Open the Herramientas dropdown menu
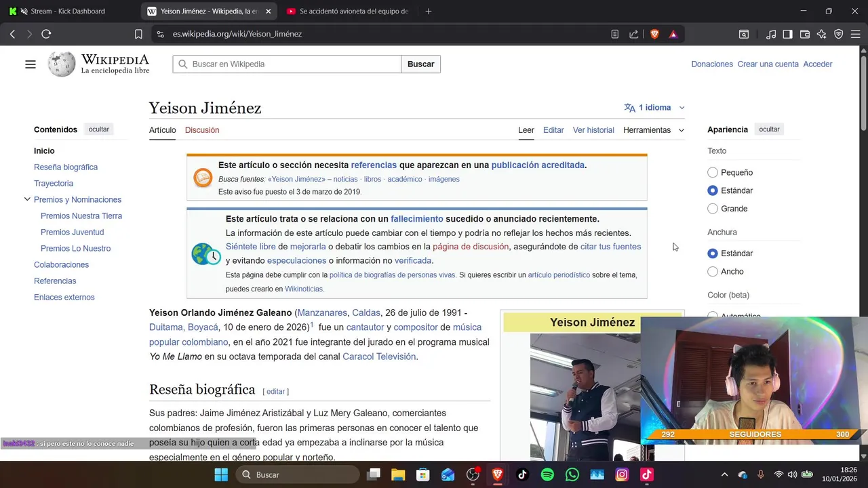Viewport: 868px width, 488px height. tap(654, 130)
